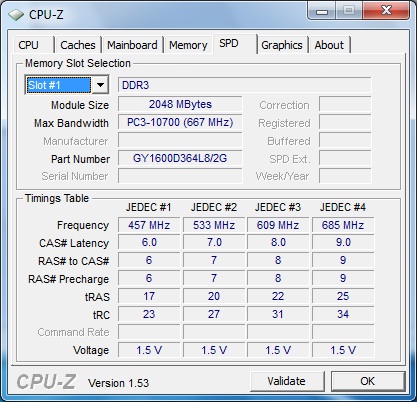Click the tRAS value 22
Image resolution: width=417 pixels, height=402 pixels.
278,296
